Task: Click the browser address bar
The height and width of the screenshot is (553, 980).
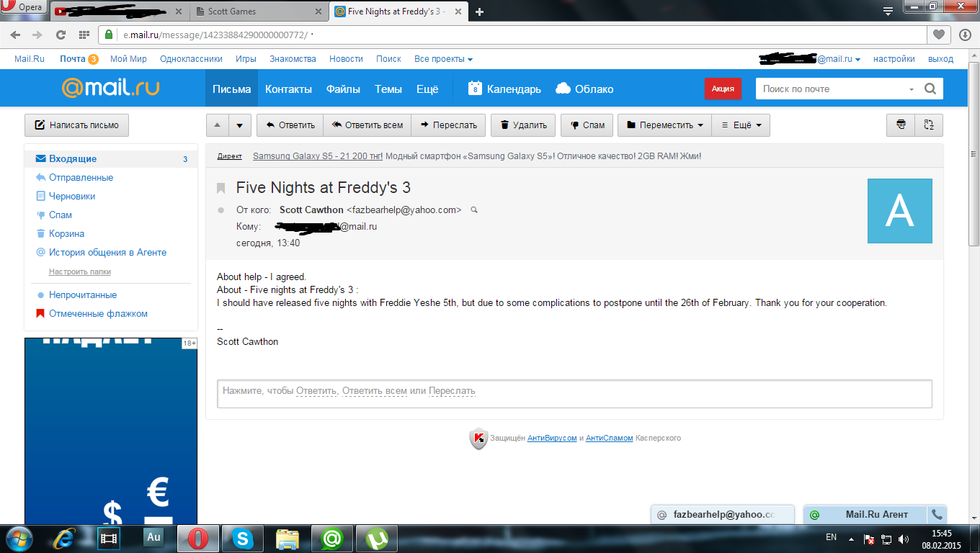Action: (x=512, y=35)
